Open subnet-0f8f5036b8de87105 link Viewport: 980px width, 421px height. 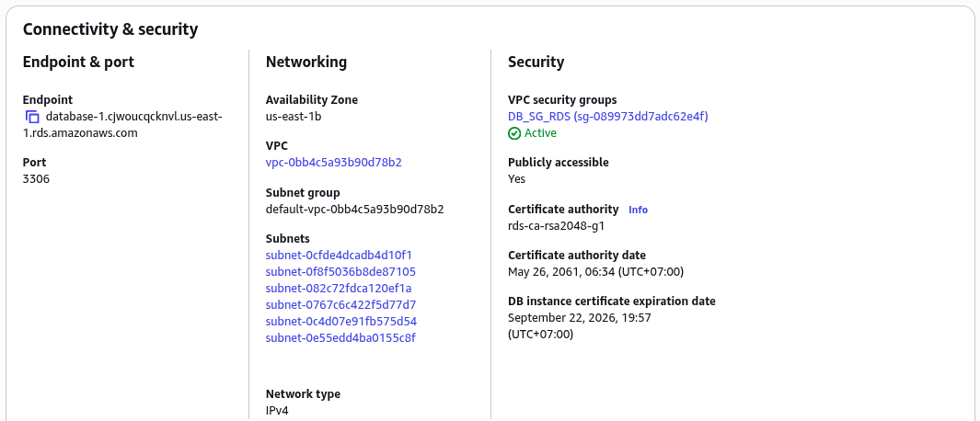pyautogui.click(x=340, y=272)
